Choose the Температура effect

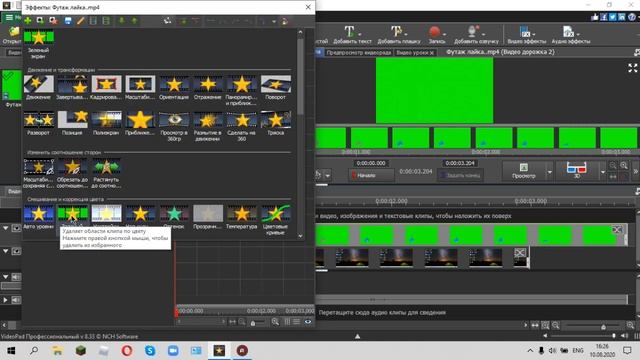tap(242, 217)
